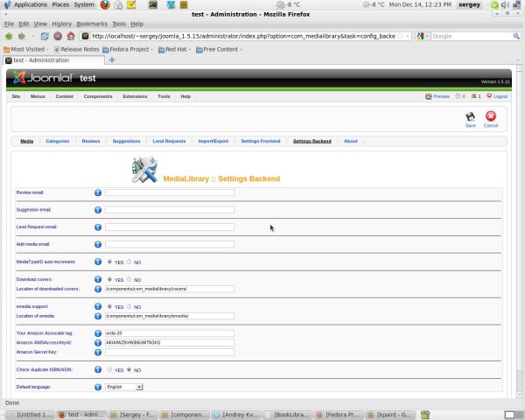525x420 pixels.
Task: Click the Download covers info icon
Action: [98, 279]
